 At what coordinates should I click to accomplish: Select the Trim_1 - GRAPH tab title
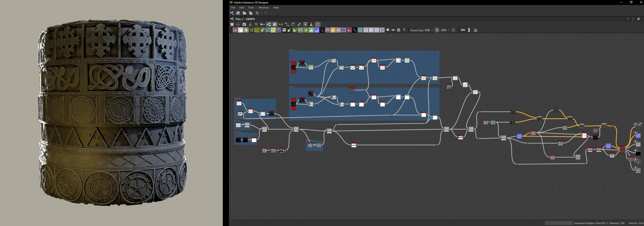click(x=245, y=19)
